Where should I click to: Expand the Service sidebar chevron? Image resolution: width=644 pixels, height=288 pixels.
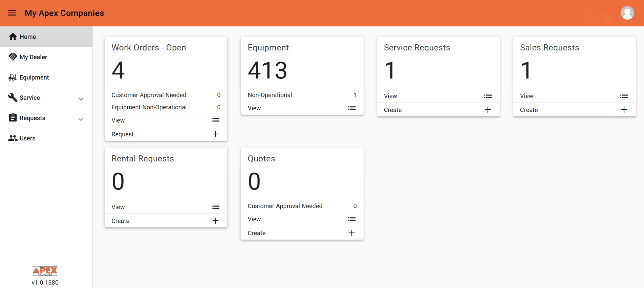pos(81,99)
